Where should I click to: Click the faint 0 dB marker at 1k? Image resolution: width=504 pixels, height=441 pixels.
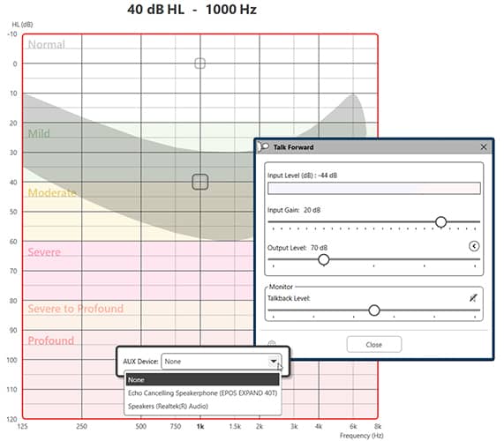[200, 64]
